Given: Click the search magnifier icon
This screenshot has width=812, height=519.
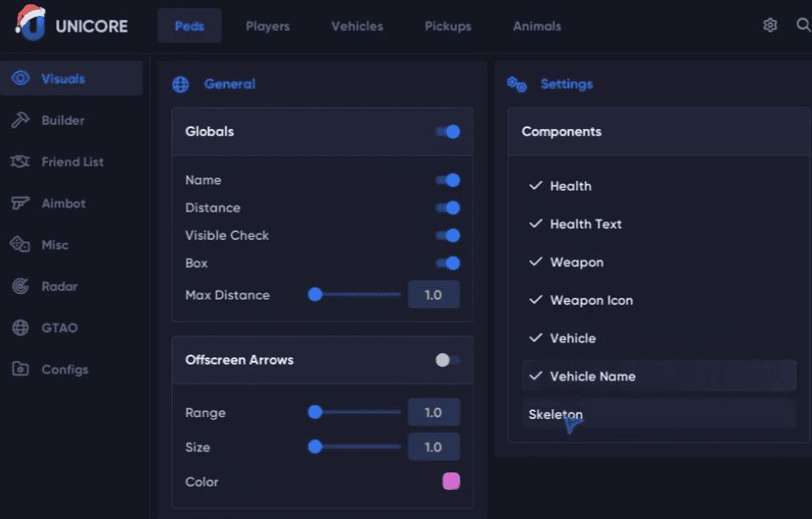Looking at the screenshot, I should pyautogui.click(x=803, y=25).
